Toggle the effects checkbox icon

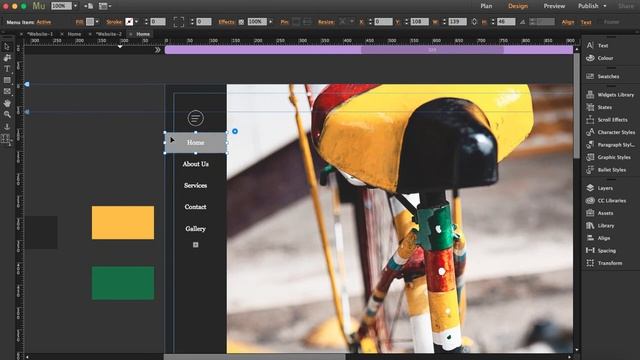[x=241, y=22]
